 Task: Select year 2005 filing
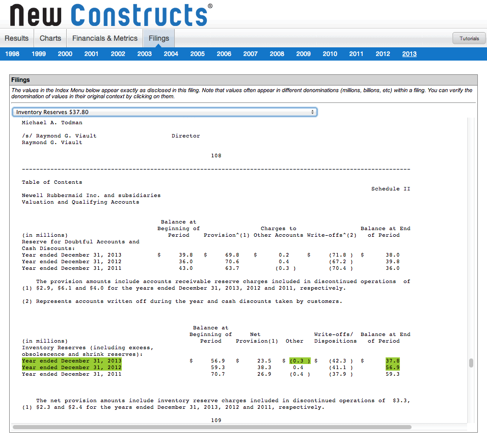click(198, 54)
